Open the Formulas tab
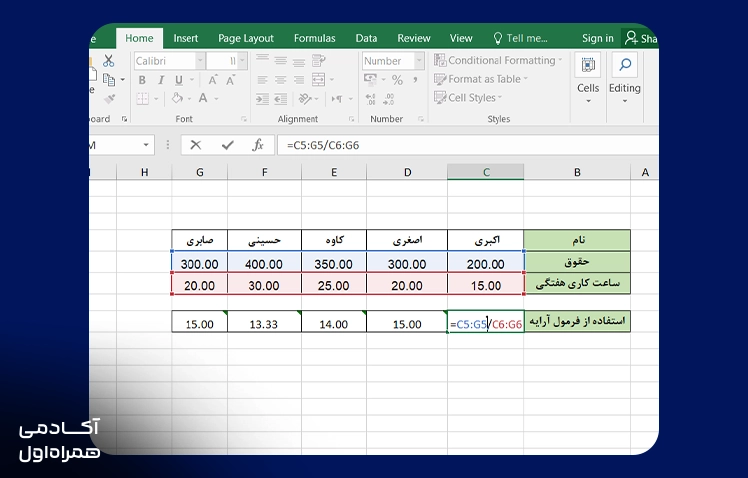 314,38
